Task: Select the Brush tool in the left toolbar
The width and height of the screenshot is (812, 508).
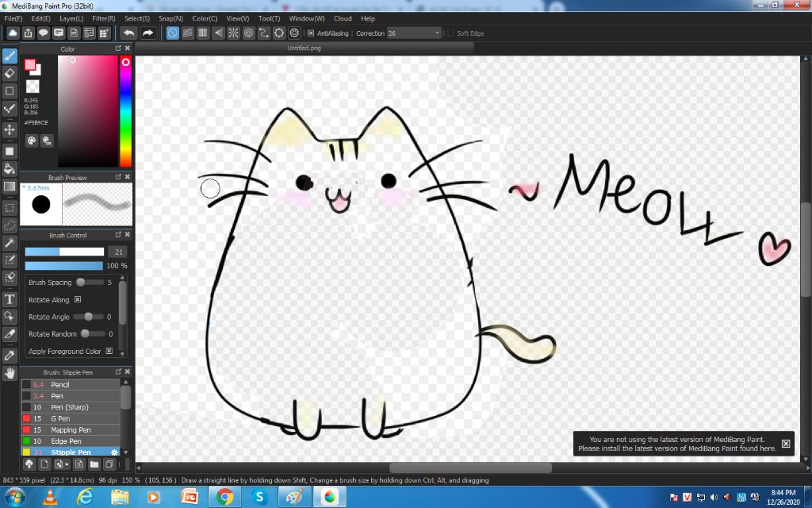Action: click(10, 56)
